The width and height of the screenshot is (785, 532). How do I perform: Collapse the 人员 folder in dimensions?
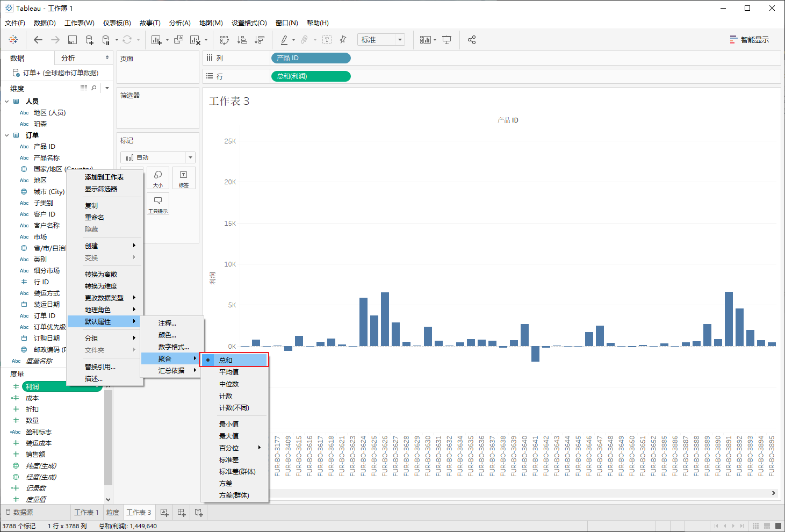pos(7,101)
